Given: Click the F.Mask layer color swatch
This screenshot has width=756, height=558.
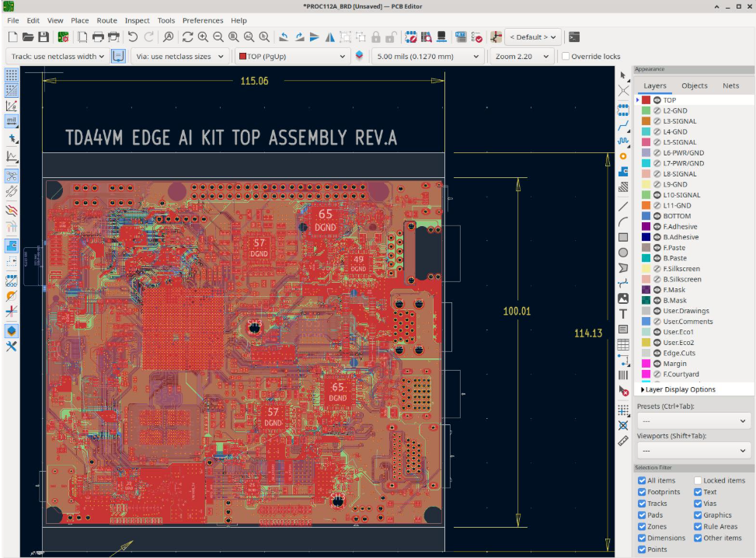Looking at the screenshot, I should click(646, 290).
